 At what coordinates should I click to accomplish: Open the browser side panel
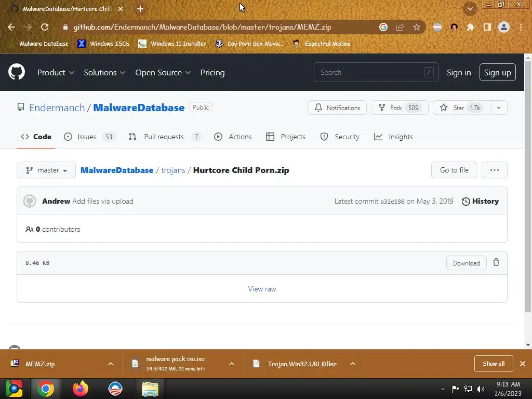[487, 27]
